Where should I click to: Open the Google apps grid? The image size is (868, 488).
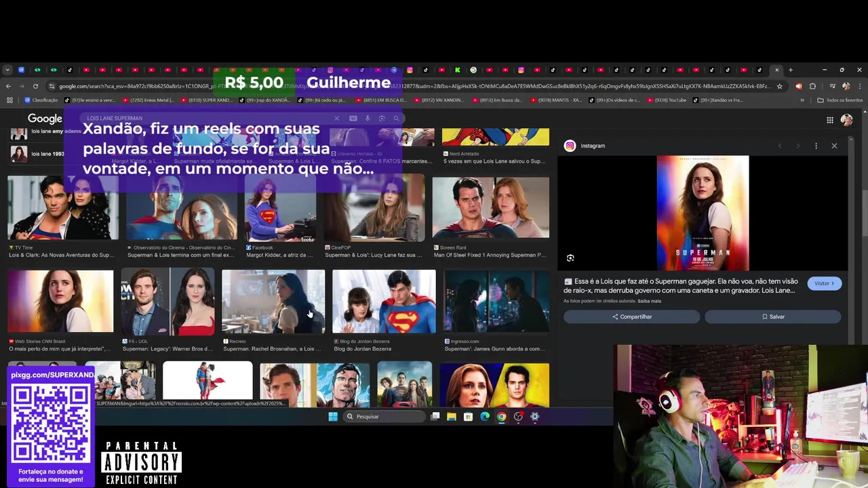[x=830, y=120]
